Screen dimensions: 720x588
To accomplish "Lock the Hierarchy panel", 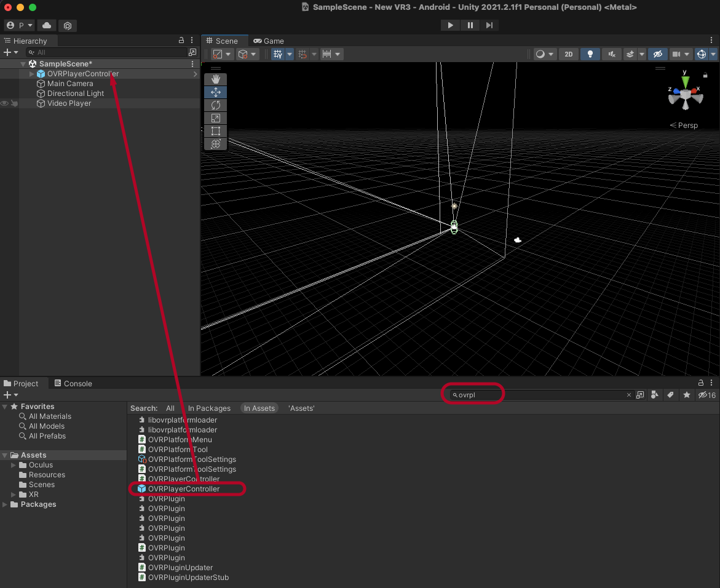I will tap(181, 41).
